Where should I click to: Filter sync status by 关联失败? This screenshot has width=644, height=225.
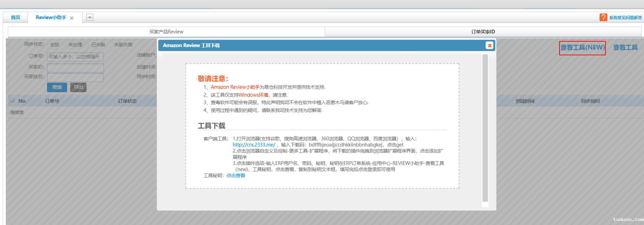(x=123, y=45)
